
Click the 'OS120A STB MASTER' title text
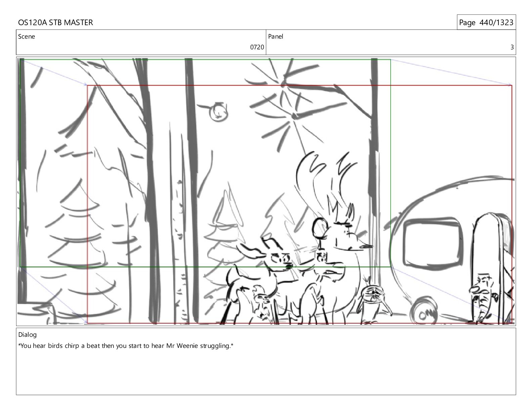tap(55, 22)
